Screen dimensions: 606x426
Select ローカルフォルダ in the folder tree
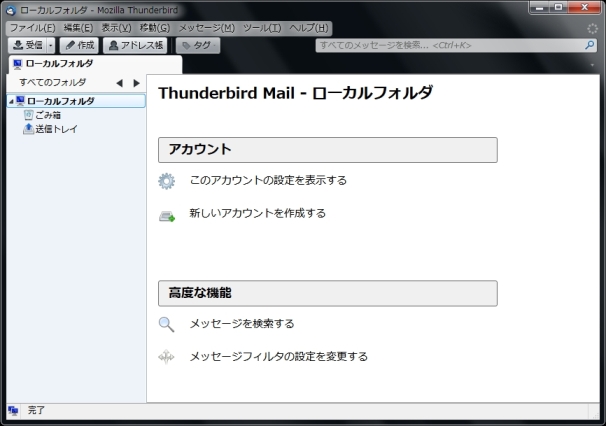pos(77,101)
